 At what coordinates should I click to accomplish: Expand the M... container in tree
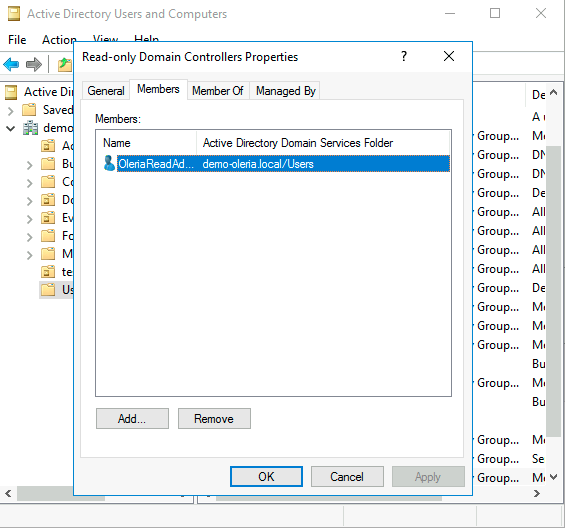pos(30,255)
